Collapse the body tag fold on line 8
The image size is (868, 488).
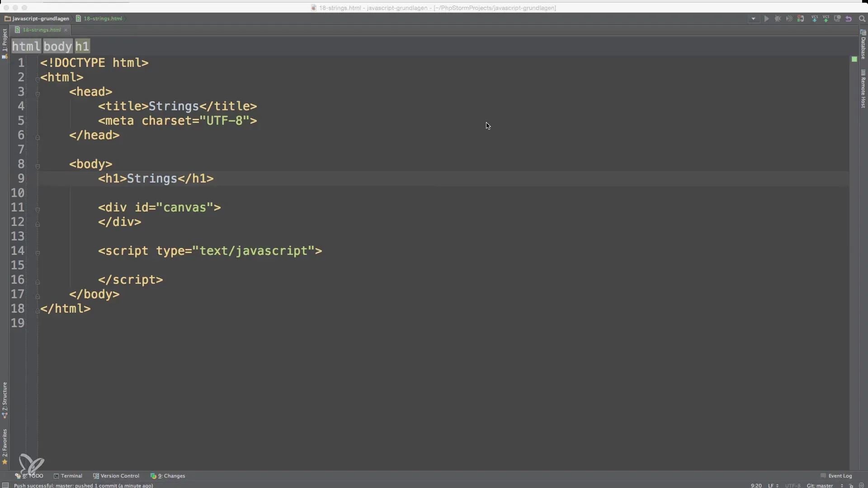[x=38, y=166]
